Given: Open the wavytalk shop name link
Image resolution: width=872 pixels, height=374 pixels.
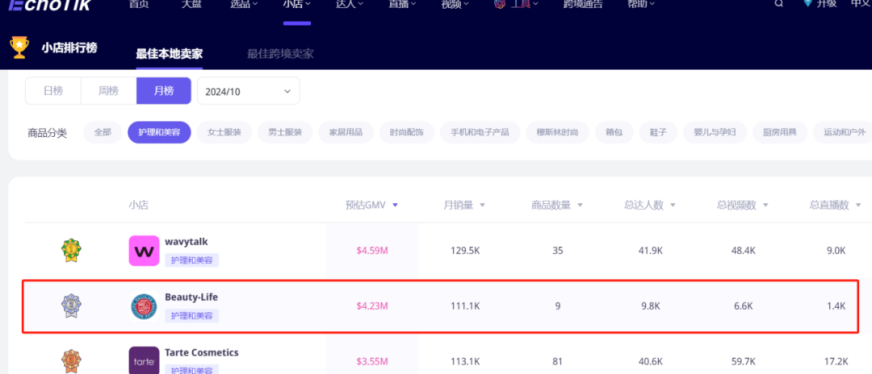Looking at the screenshot, I should click(x=186, y=242).
